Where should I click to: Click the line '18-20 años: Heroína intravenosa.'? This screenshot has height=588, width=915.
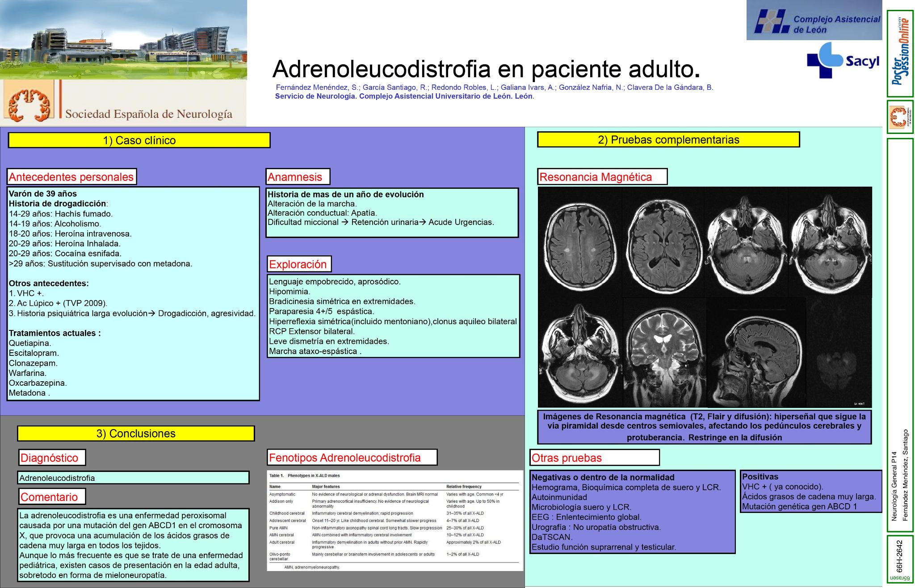tap(70, 234)
